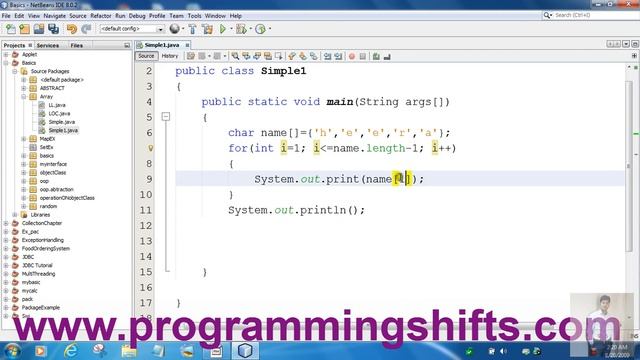Click the Clean and Build Project icon
Viewport: 640px width, 360px height.
[207, 29]
